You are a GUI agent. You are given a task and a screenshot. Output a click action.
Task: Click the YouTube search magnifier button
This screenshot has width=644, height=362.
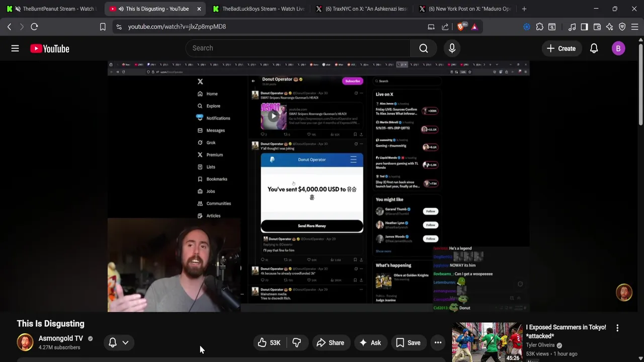424,48
